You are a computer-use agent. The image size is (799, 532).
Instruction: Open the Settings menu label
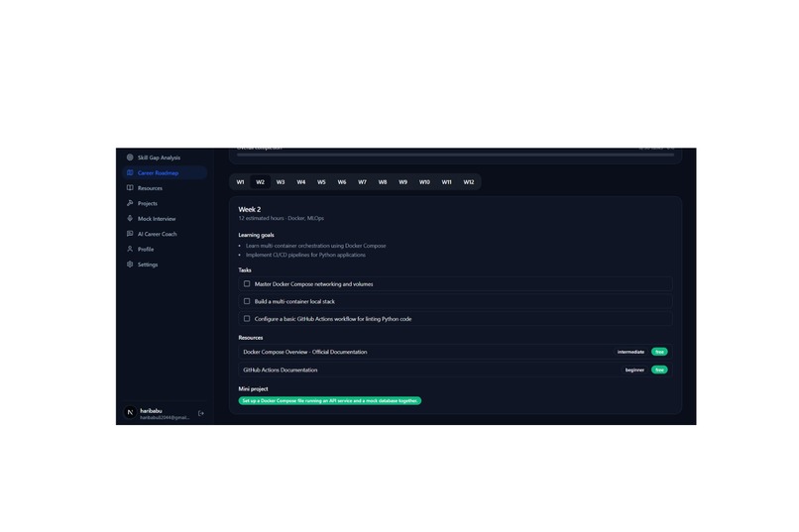tap(148, 265)
